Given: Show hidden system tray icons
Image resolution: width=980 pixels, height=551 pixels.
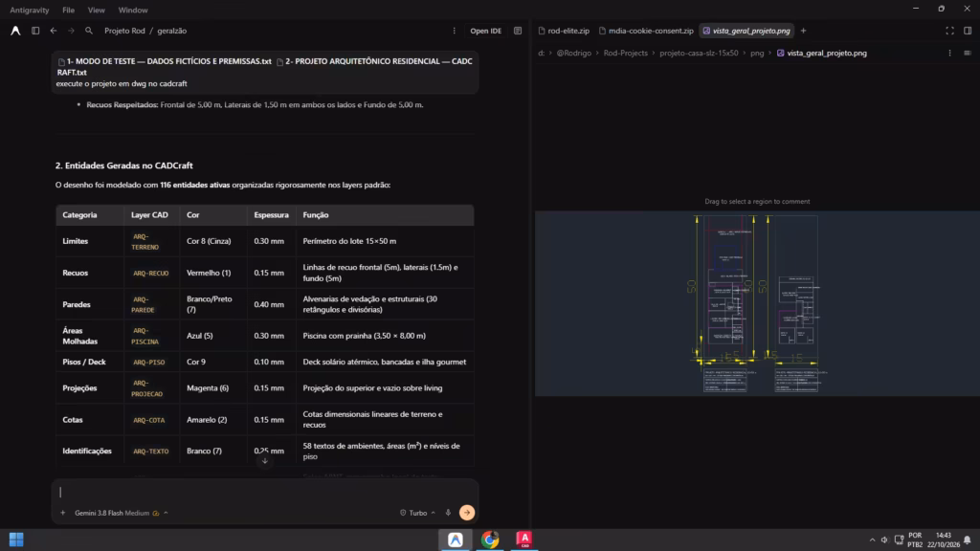Looking at the screenshot, I should [x=873, y=540].
